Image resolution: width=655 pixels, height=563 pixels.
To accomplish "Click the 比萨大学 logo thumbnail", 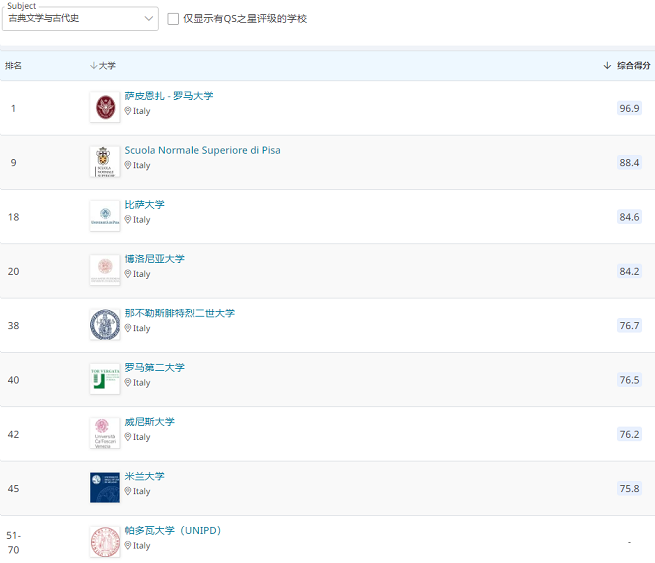I will point(105,216).
